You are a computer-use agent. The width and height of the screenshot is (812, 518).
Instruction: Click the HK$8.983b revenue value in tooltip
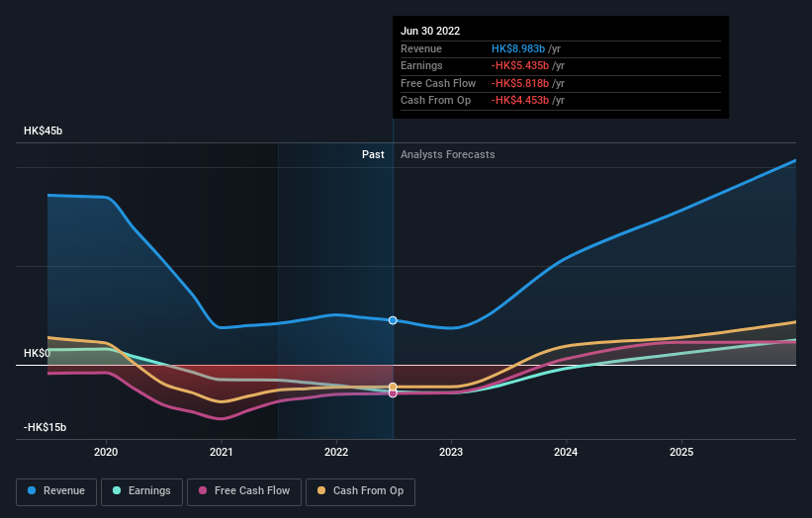click(x=518, y=48)
